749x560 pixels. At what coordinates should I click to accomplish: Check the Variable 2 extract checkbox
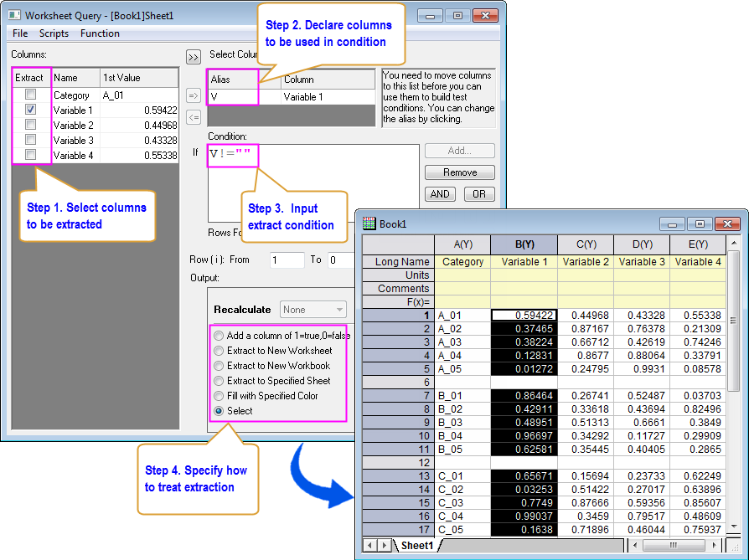click(x=30, y=125)
